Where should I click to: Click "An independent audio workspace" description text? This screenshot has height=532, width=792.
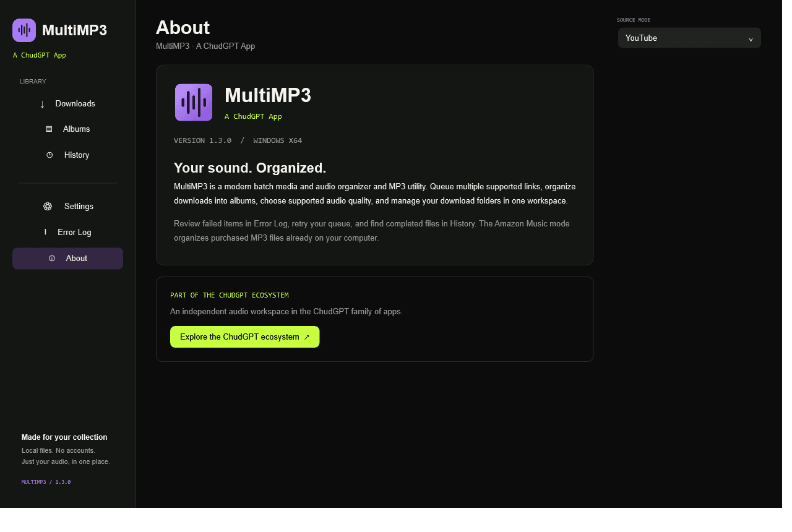point(286,312)
